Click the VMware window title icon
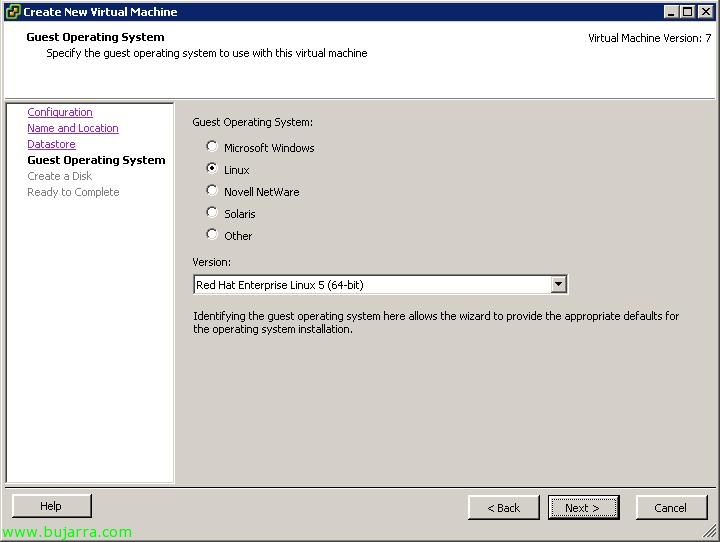 pos(13,11)
